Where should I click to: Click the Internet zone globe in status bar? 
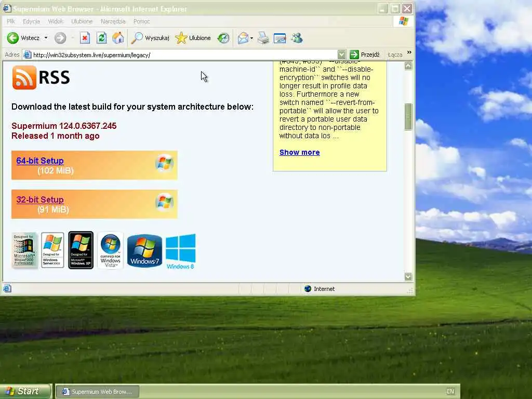coord(308,289)
